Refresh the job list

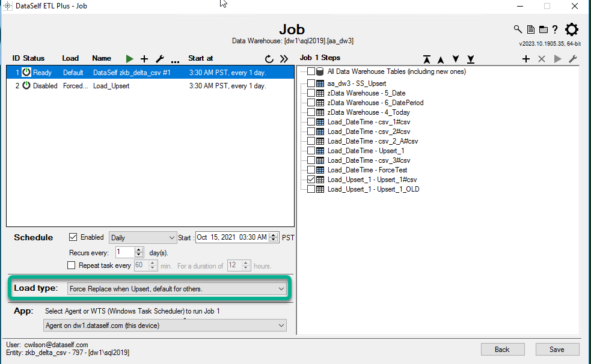click(269, 58)
